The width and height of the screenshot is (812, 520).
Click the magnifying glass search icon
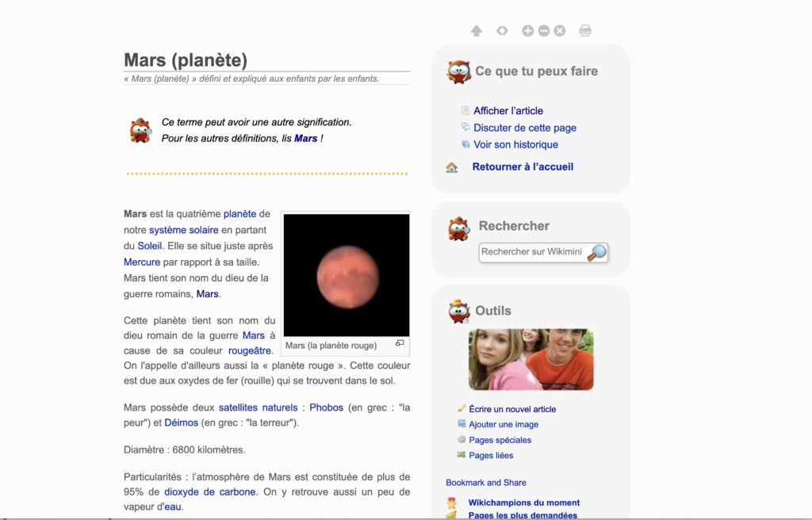(x=597, y=253)
